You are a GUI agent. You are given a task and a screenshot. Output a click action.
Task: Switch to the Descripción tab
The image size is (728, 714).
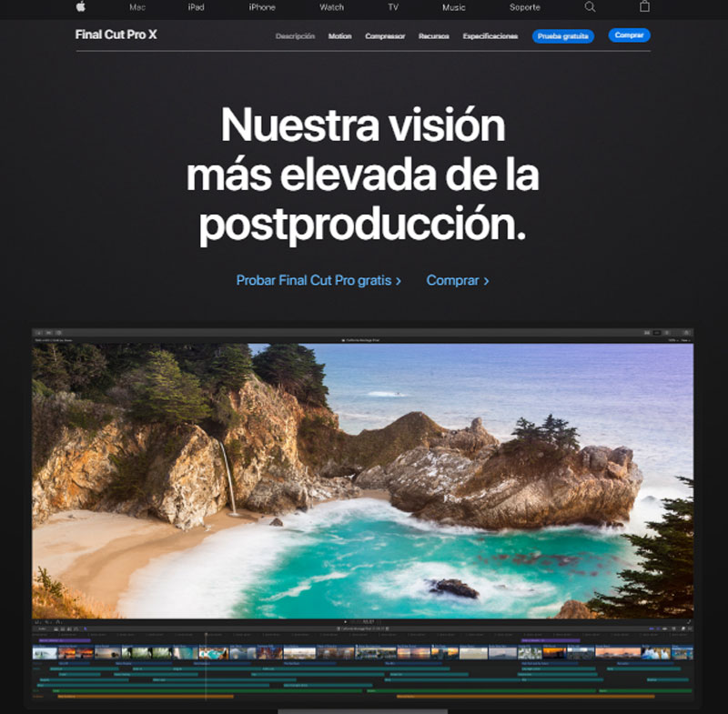[295, 36]
